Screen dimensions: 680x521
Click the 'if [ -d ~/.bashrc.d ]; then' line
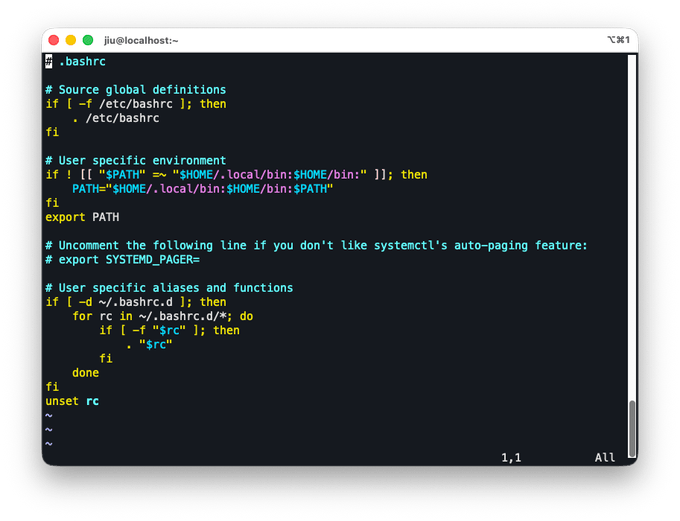136,302
